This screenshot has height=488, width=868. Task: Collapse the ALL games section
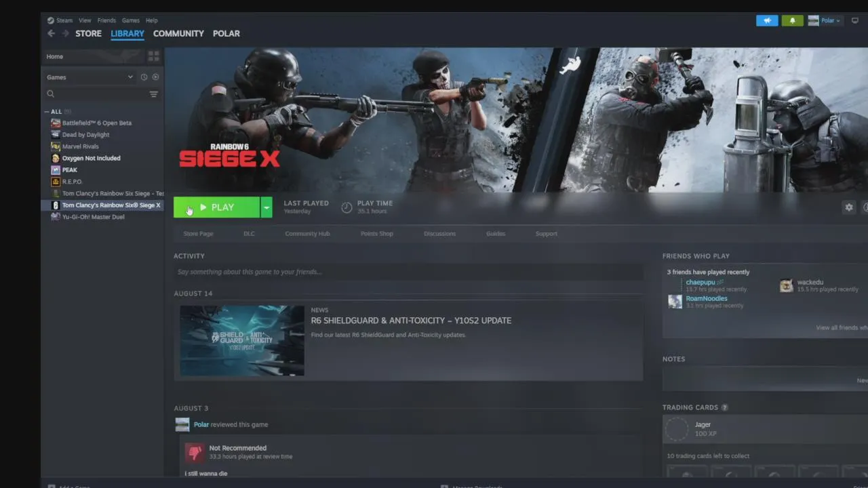coord(47,112)
